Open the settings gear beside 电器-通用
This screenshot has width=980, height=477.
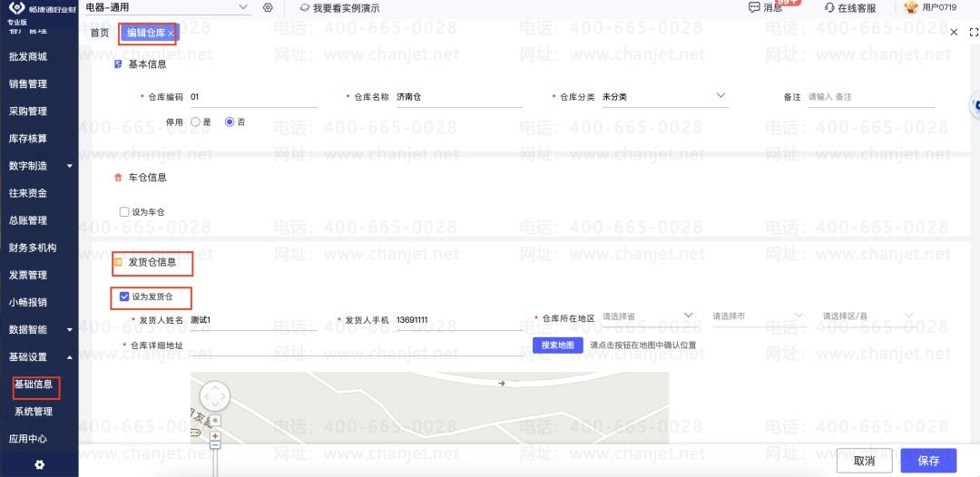[x=268, y=7]
